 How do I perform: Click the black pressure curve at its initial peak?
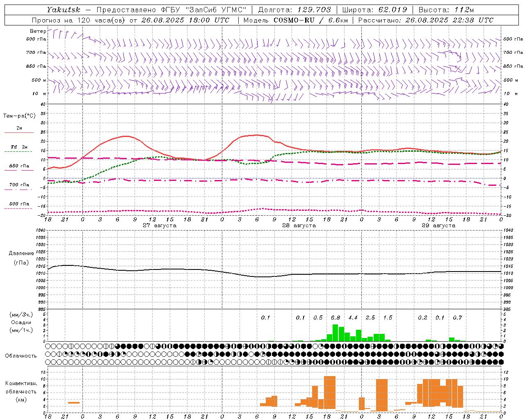[x=68, y=265]
